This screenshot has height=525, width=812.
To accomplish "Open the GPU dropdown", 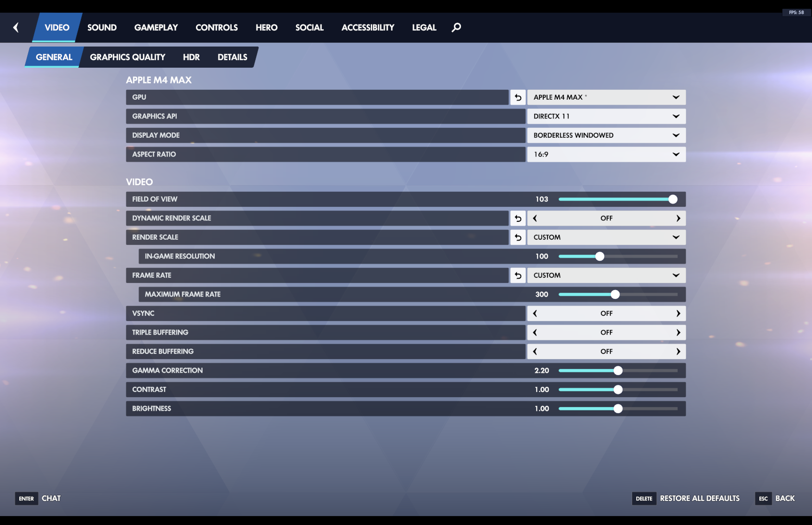I will 606,98.
